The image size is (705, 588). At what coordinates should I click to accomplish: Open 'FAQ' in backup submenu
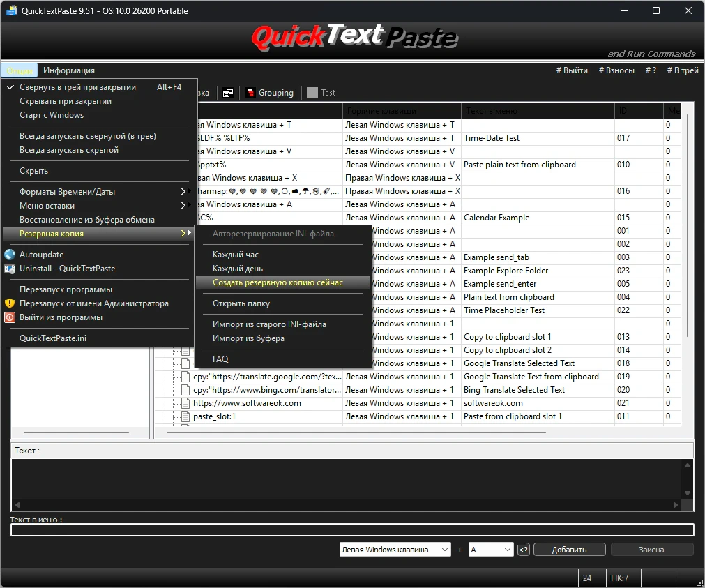tap(283, 359)
